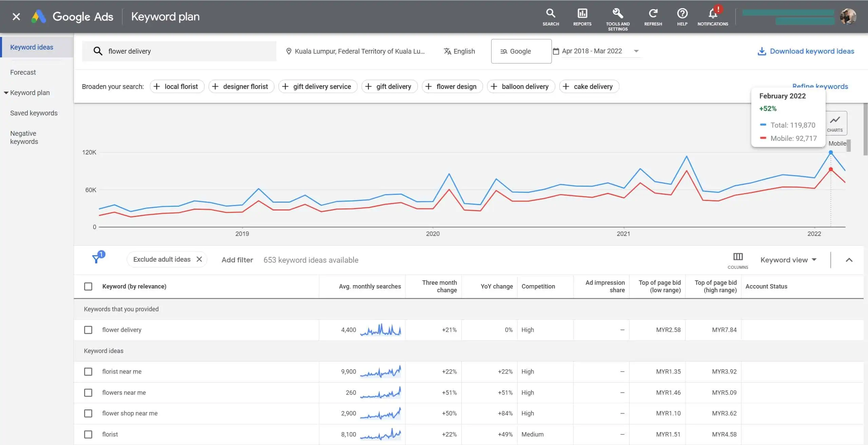Click the page vertical scrollbar
This screenshot has width=868, height=445.
tap(865, 129)
